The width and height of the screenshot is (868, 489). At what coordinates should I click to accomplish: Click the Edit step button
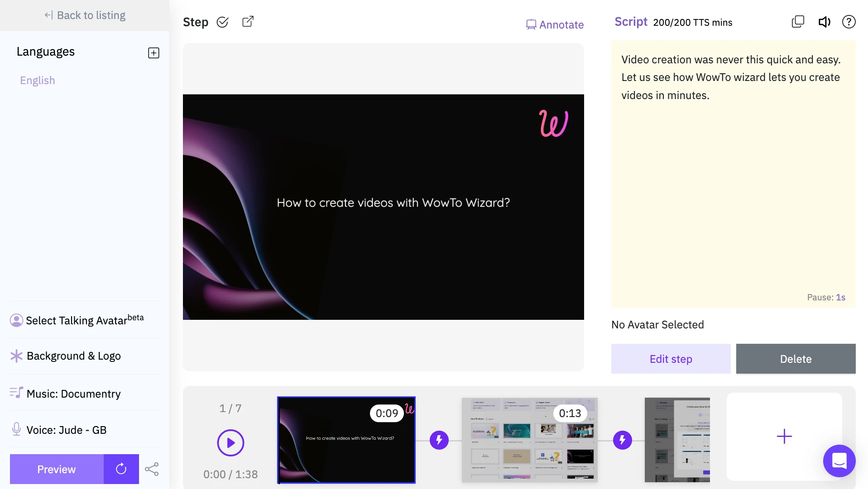pos(671,359)
